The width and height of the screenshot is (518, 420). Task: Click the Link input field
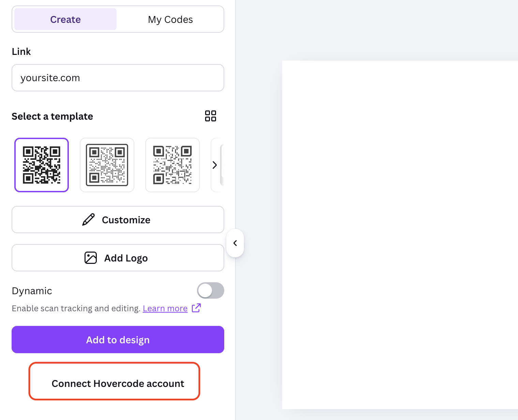click(x=118, y=78)
